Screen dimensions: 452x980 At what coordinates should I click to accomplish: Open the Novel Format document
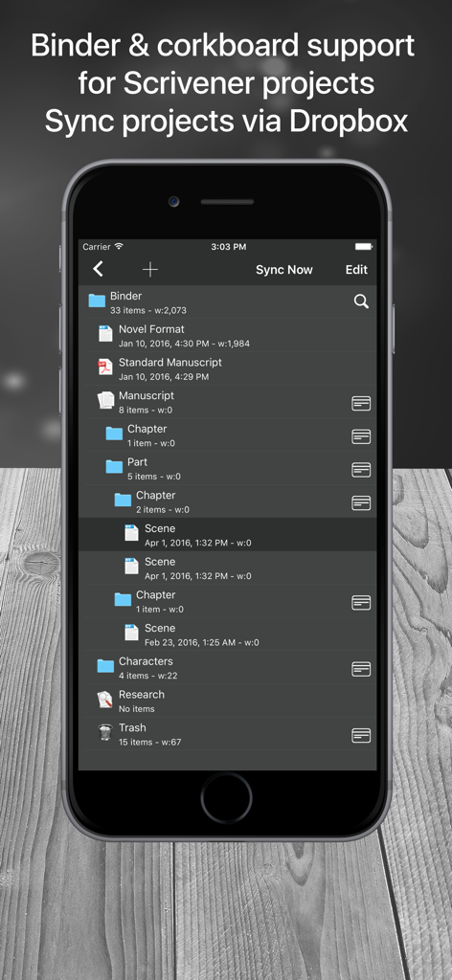228,336
